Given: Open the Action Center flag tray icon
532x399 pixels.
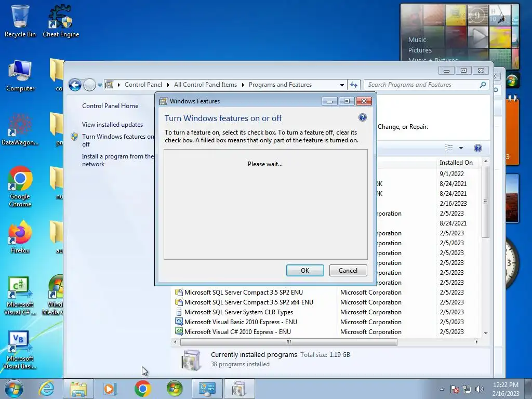Looking at the screenshot, I should tap(455, 389).
